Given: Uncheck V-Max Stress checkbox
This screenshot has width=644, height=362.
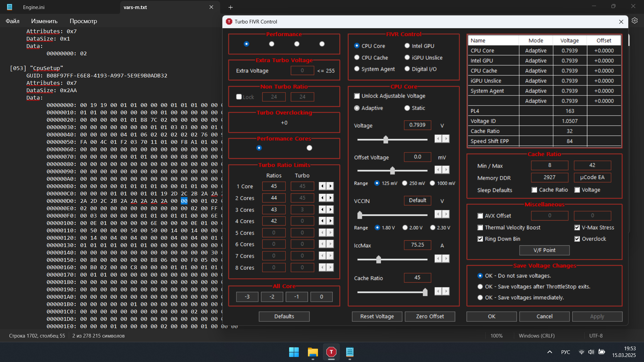Looking at the screenshot, I should pos(577,228).
